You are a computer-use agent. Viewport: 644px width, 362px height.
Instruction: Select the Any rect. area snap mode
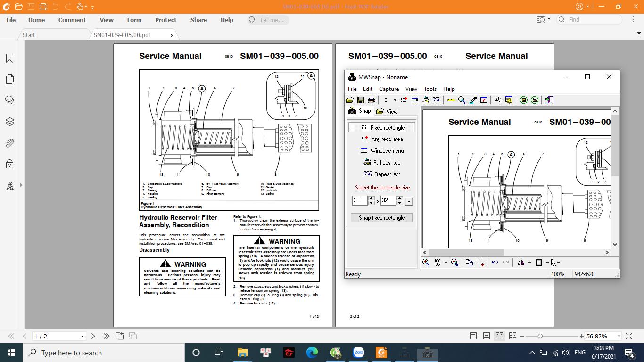[x=382, y=139]
